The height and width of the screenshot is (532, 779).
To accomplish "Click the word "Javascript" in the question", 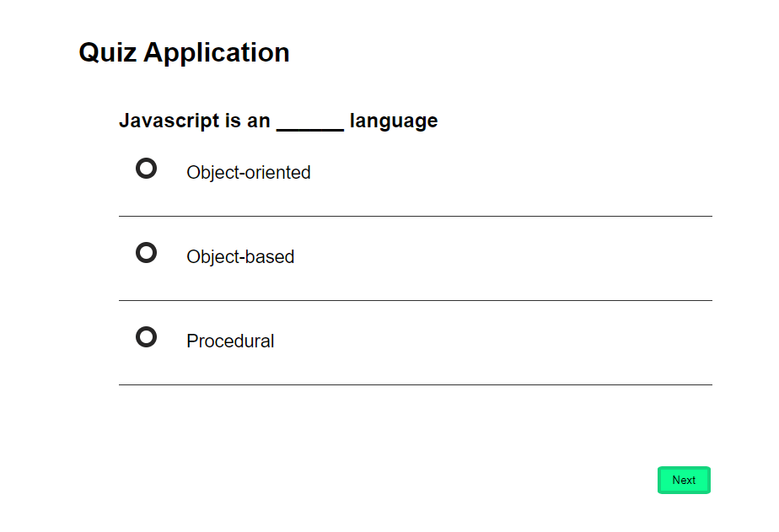I will pos(169,121).
